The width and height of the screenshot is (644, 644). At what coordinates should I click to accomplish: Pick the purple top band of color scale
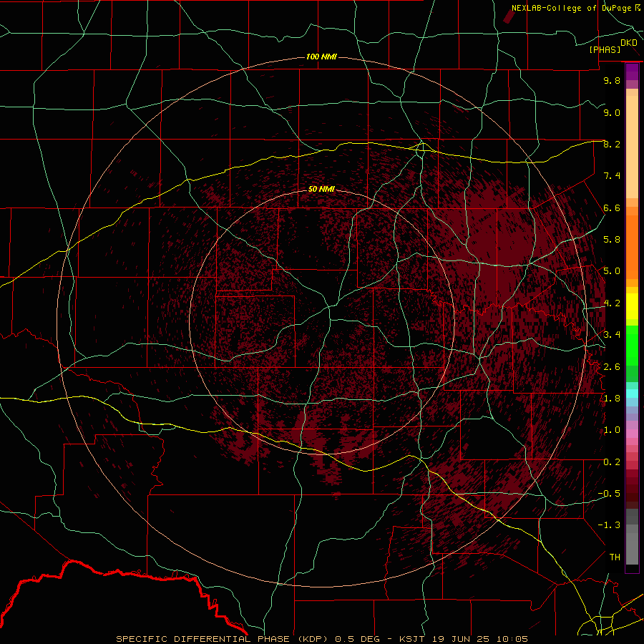pyautogui.click(x=632, y=72)
